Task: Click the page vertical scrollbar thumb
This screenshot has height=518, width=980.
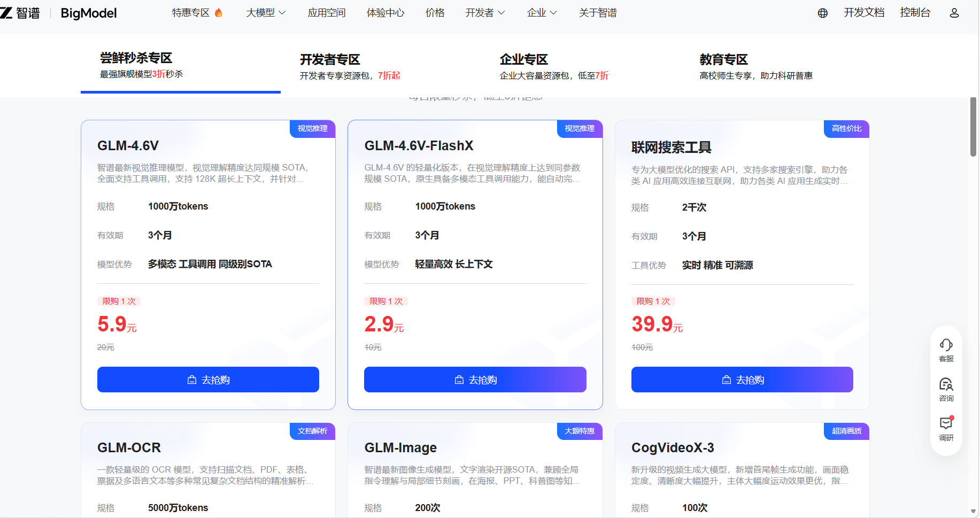Action: point(974,127)
